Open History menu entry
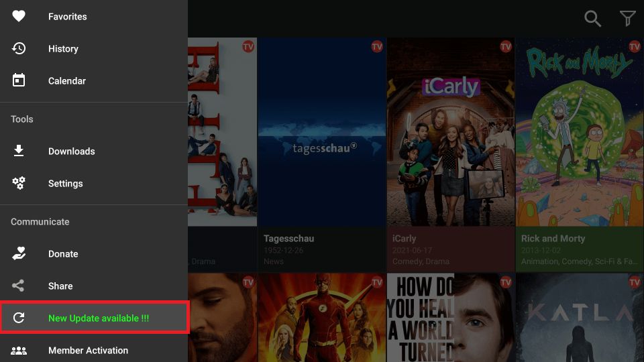Viewport: 644px width, 362px height. coord(94,48)
